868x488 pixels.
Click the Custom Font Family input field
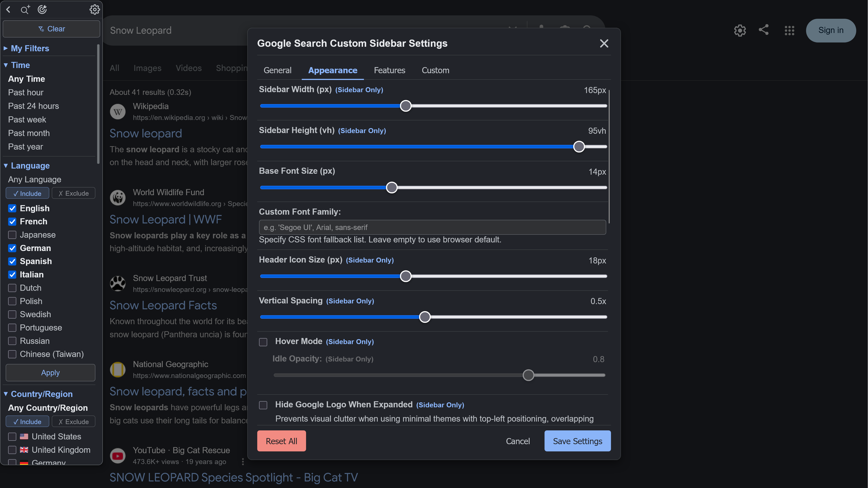tap(432, 227)
